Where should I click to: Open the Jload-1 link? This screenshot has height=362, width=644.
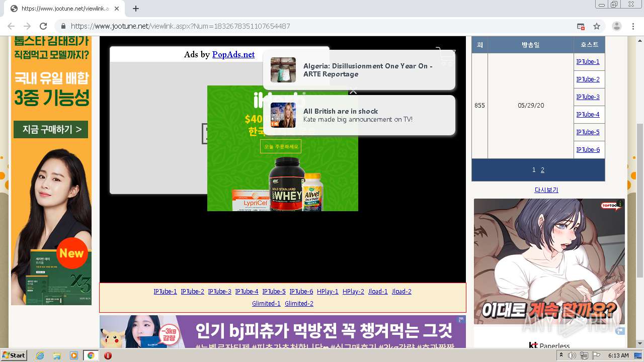[x=378, y=292]
